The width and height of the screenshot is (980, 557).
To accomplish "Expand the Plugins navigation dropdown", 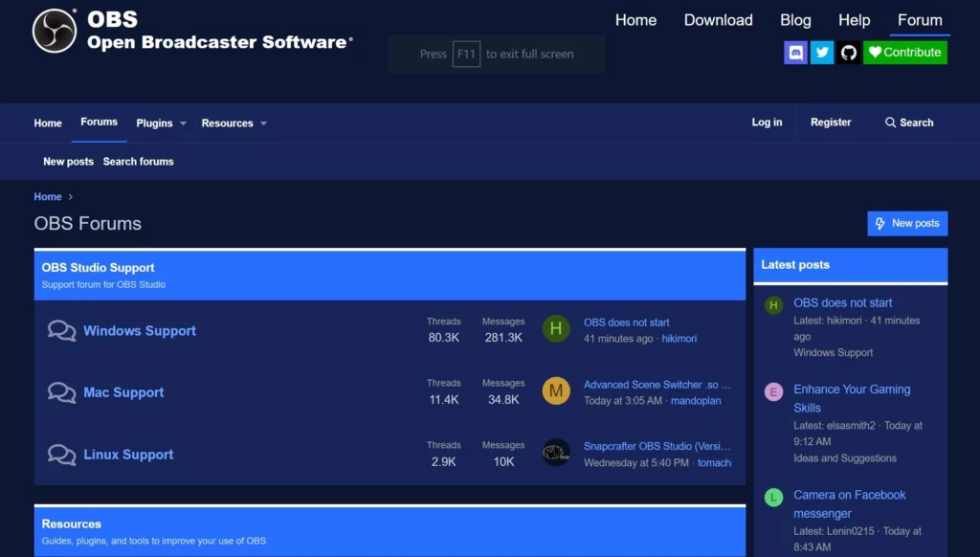I will pos(160,123).
